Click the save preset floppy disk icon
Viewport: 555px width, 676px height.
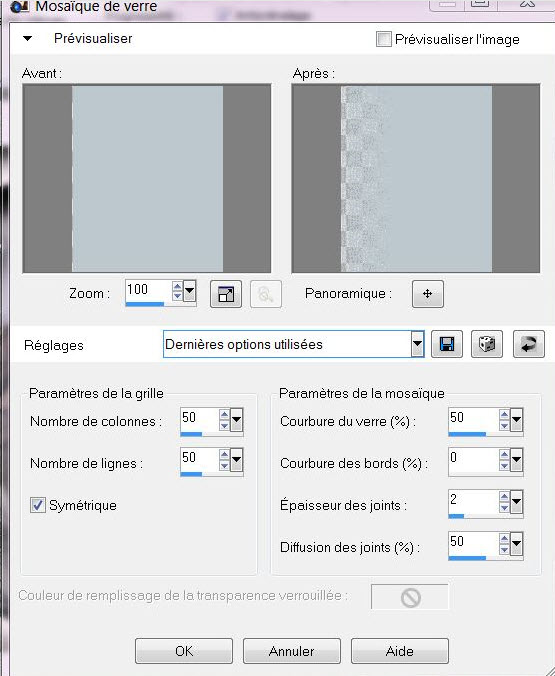click(447, 344)
